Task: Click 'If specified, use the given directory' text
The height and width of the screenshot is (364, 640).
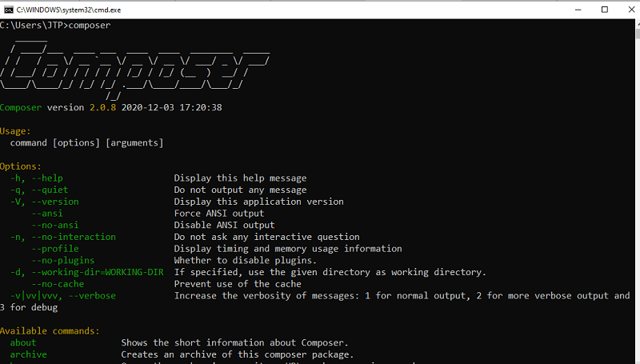Action: 330,272
